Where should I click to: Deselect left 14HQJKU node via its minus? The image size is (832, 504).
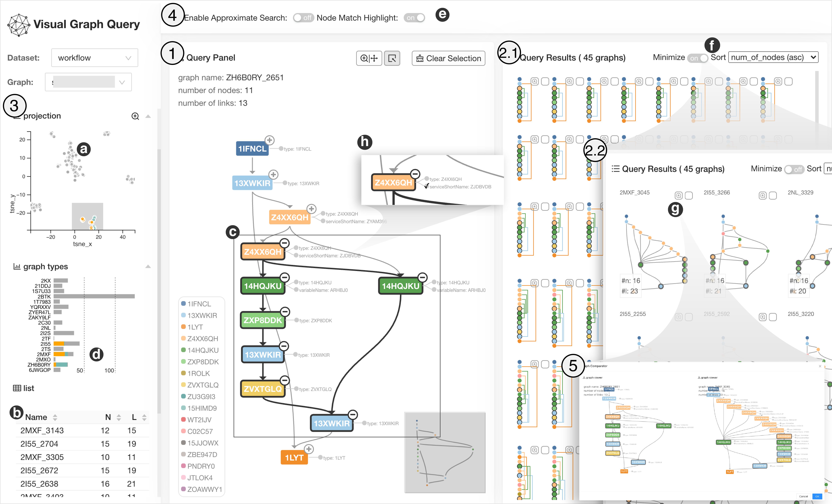point(285,277)
